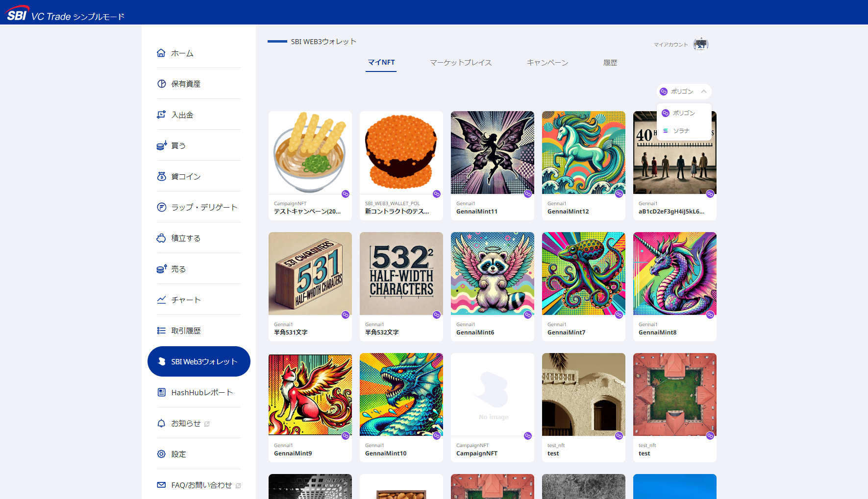Open the GennaiMint11 fairy thumbnail
Image resolution: width=868 pixels, height=499 pixels.
point(493,152)
